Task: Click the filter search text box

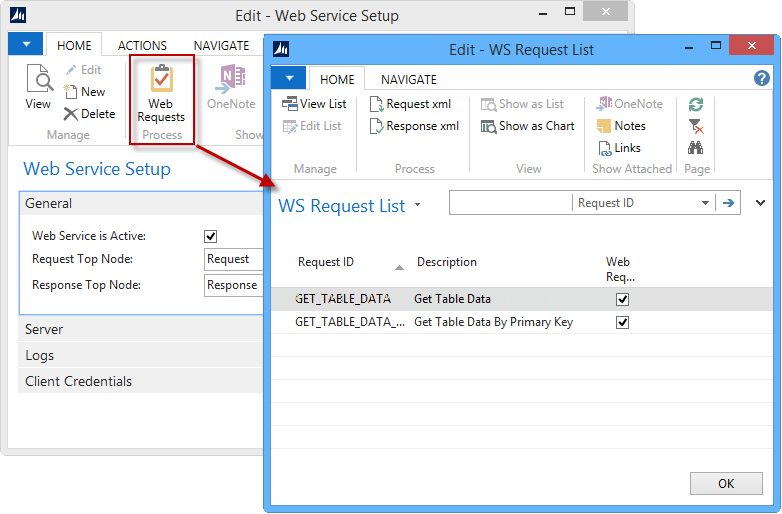Action: pyautogui.click(x=511, y=203)
